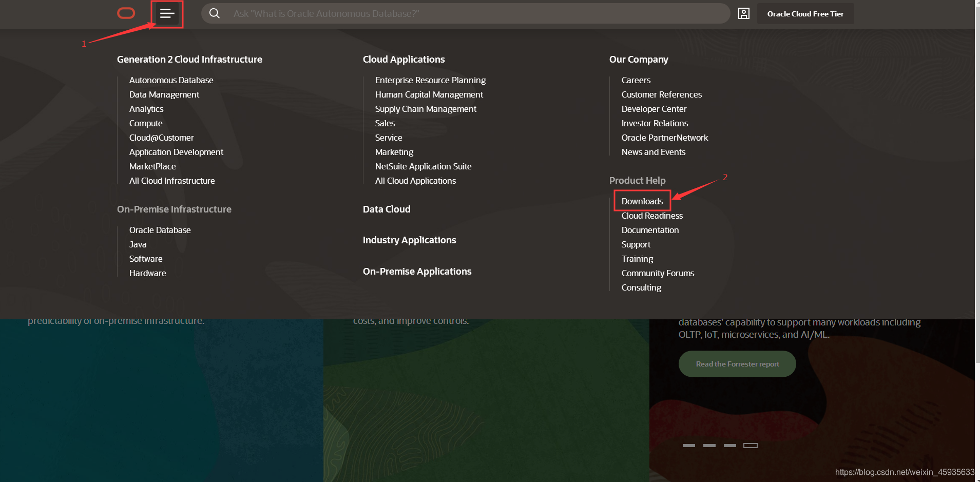Open Generation 2 Cloud Infrastructure heading
Image resolution: width=980 pixels, height=482 pixels.
point(189,60)
